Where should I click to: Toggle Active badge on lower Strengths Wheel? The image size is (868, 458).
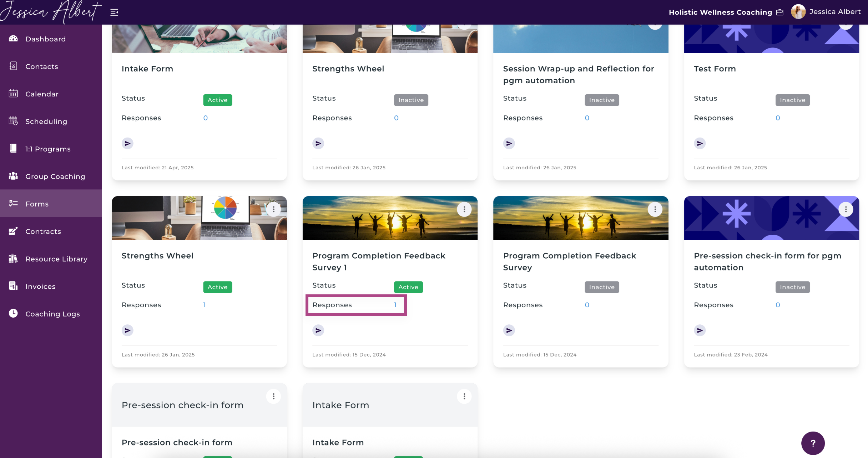218,287
